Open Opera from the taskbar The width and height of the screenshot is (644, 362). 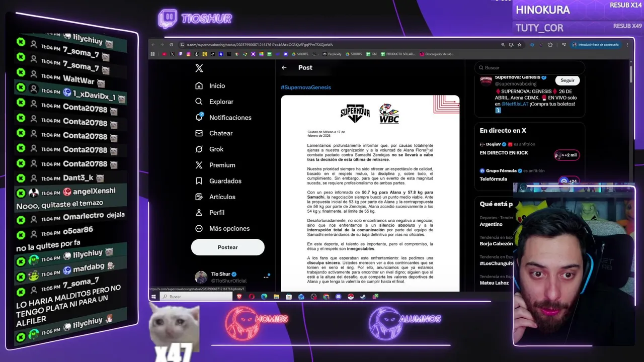coord(252,297)
